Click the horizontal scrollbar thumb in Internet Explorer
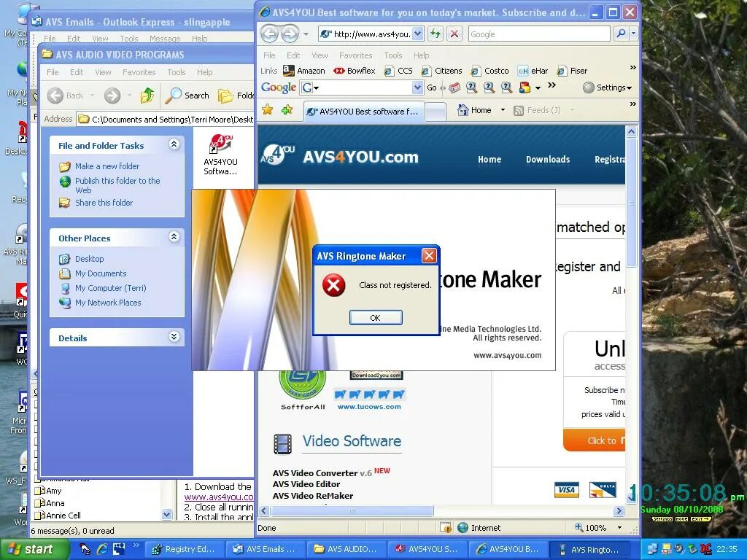 [x=352, y=511]
